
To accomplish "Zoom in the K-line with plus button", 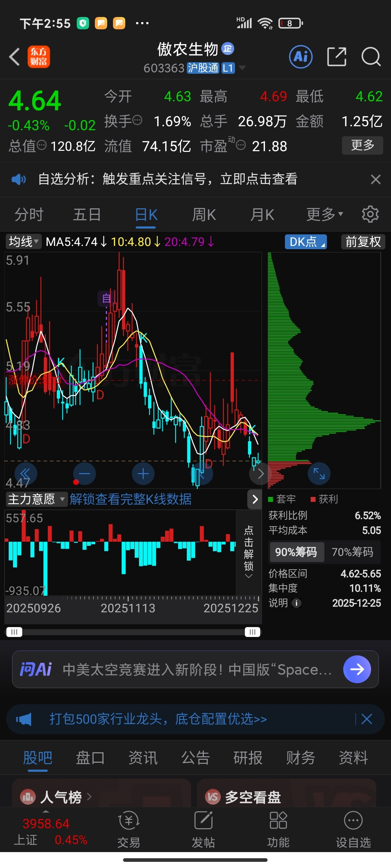I will [143, 474].
